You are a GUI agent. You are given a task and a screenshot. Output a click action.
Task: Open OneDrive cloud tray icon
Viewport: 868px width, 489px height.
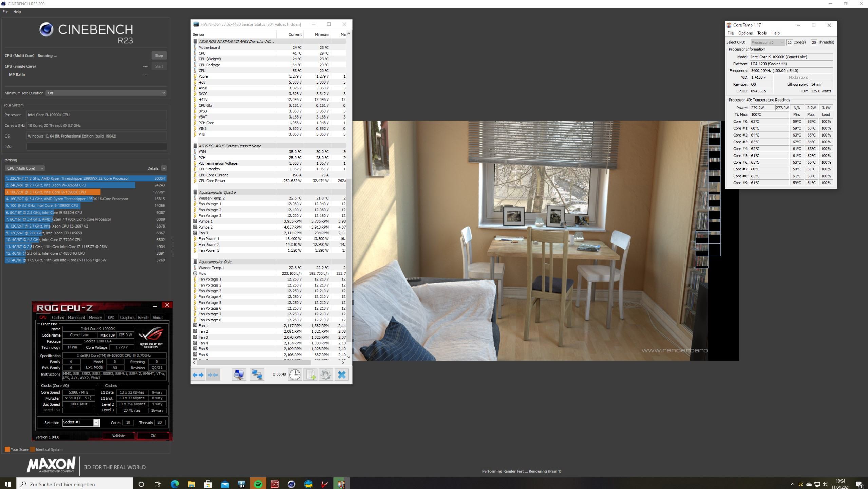809,484
